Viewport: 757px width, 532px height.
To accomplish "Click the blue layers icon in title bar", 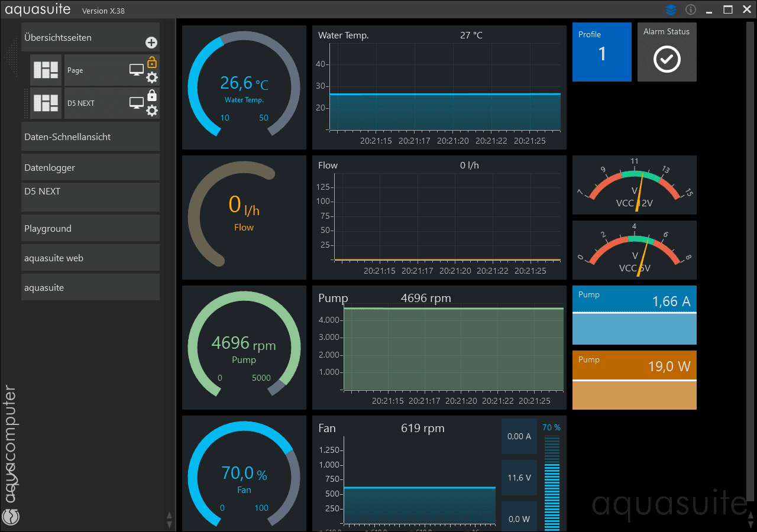I will coord(671,9).
